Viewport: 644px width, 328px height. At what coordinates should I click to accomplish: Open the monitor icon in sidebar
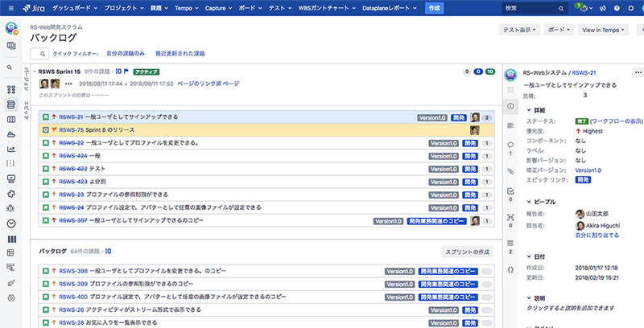click(x=11, y=178)
